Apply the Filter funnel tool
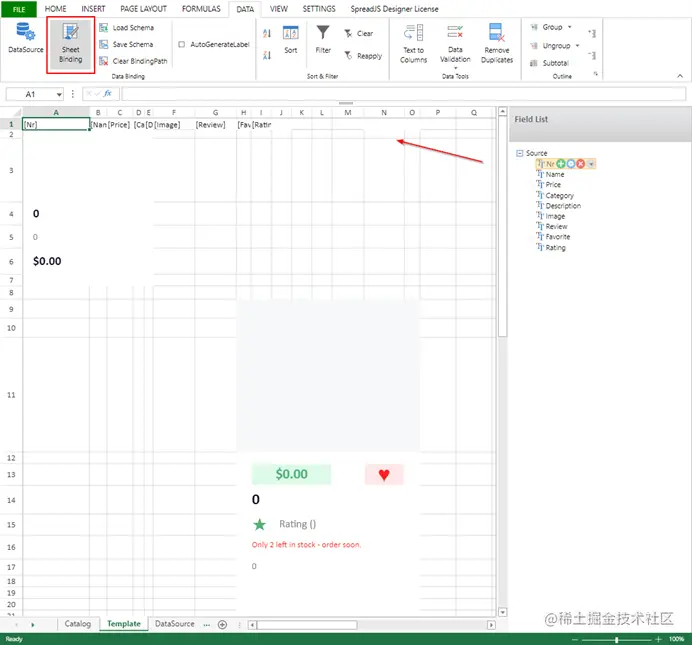Screen dimensions: 692x645 323,40
